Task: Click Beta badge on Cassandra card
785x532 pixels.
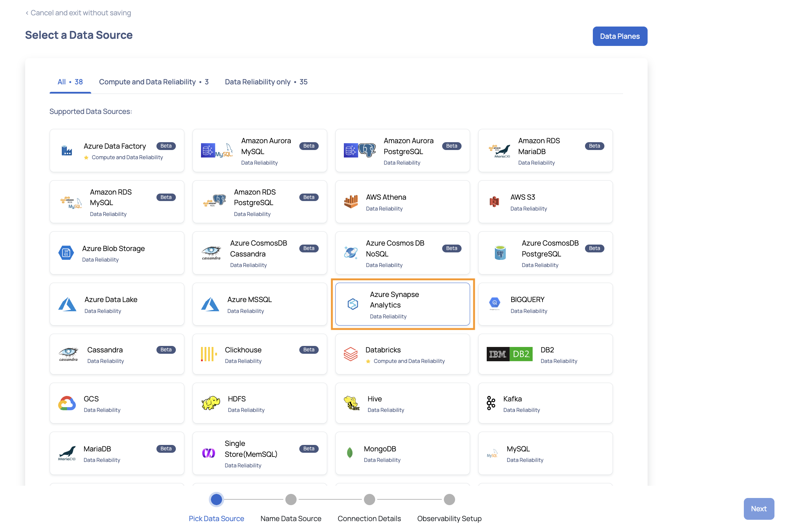Action: 166,350
